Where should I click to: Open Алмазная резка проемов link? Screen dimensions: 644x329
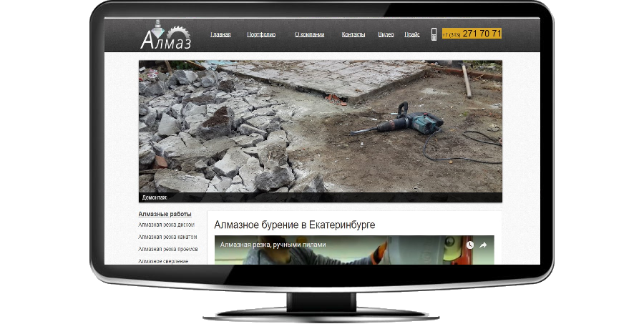click(x=168, y=249)
